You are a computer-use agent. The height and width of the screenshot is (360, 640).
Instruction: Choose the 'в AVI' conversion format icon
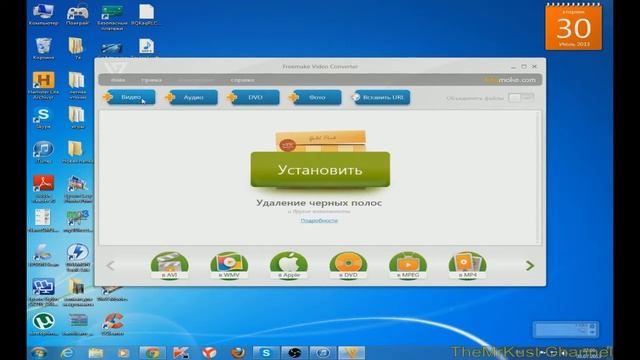(169, 266)
